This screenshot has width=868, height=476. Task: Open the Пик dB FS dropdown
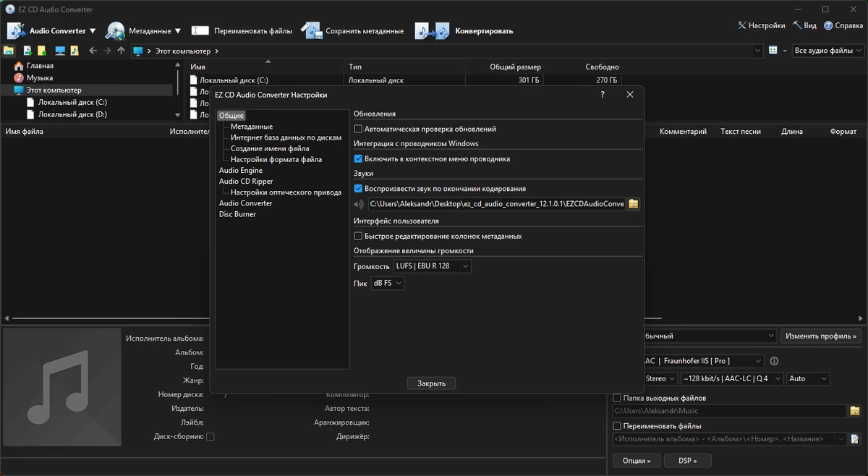click(387, 284)
